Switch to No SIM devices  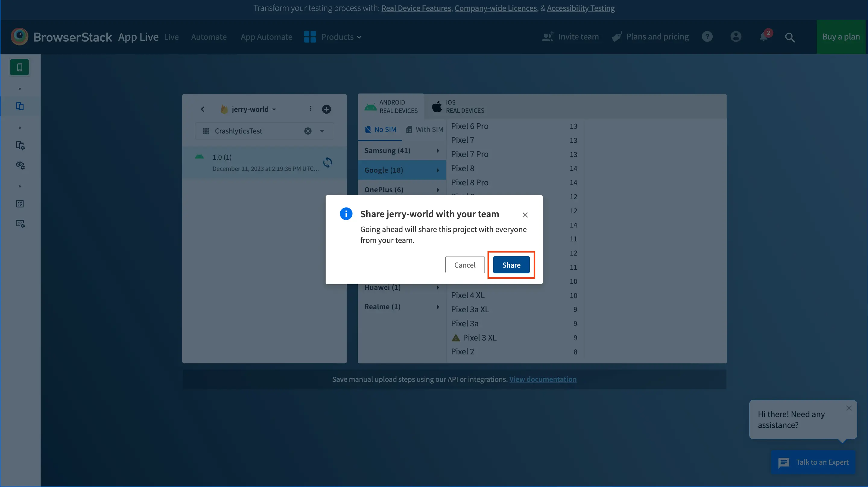[x=380, y=130]
